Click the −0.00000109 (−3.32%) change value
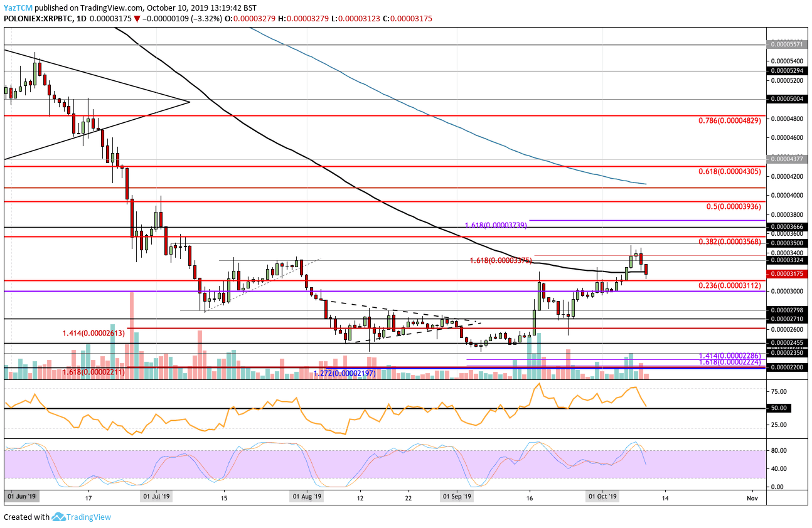The width and height of the screenshot is (812, 528). [183, 19]
